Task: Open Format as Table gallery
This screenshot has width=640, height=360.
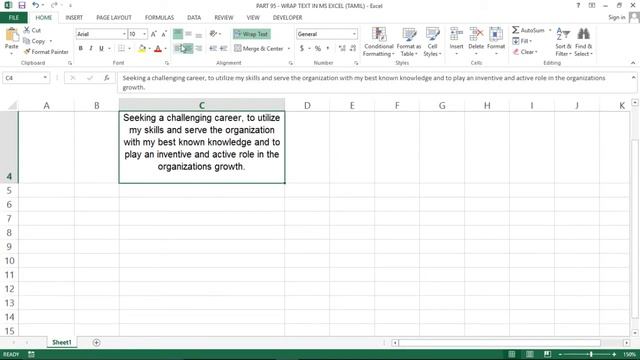Action: (x=409, y=42)
